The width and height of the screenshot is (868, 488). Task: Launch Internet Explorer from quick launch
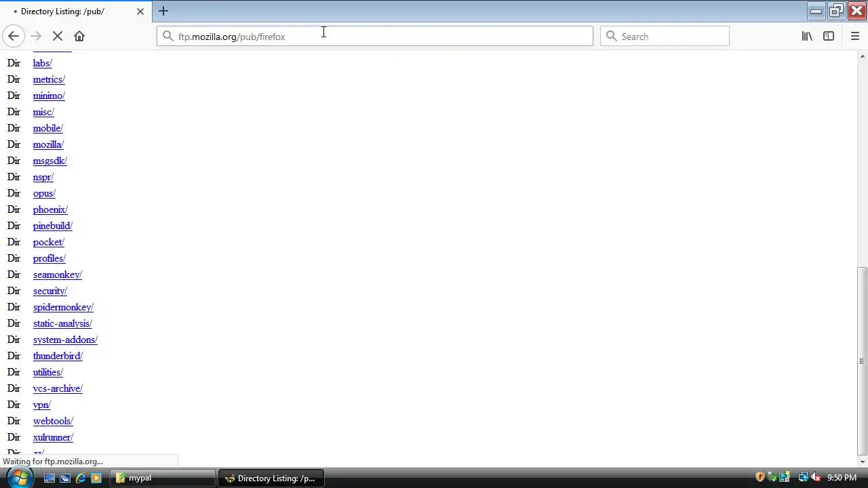[81, 478]
